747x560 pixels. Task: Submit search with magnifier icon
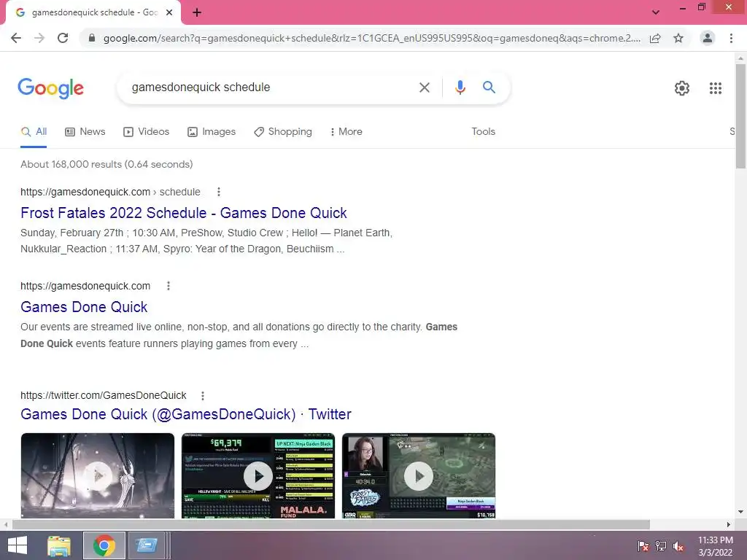point(489,87)
